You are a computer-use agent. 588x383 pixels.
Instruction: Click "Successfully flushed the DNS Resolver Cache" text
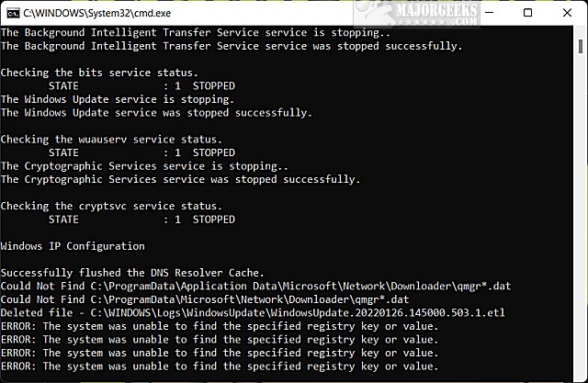(130, 273)
